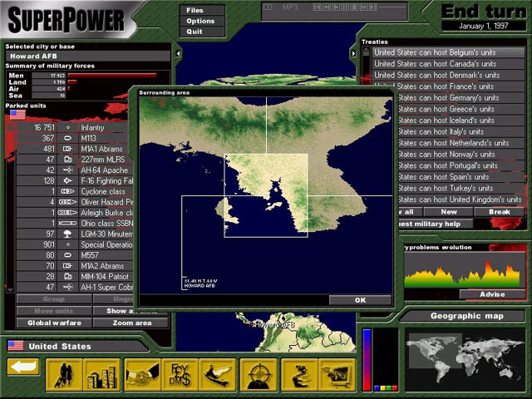Open the currency exchange icon
Image resolution: width=532 pixels, height=399 pixels.
[x=181, y=373]
